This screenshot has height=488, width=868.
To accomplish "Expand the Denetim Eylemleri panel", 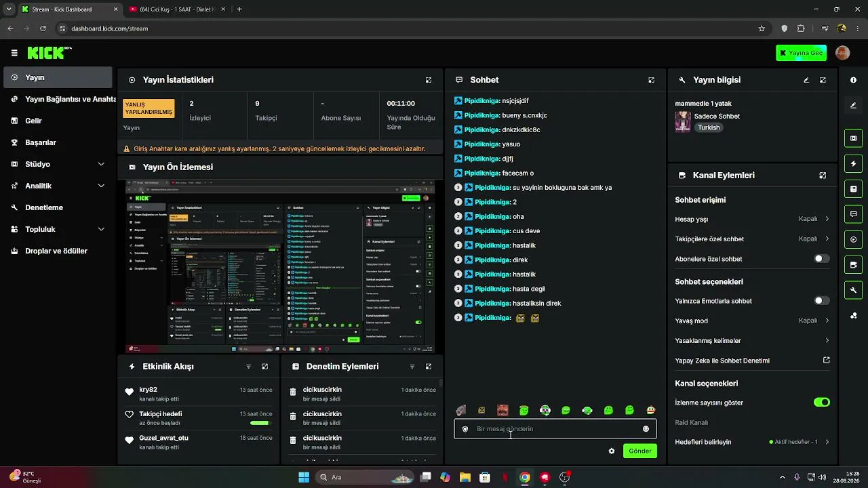I will [429, 367].
